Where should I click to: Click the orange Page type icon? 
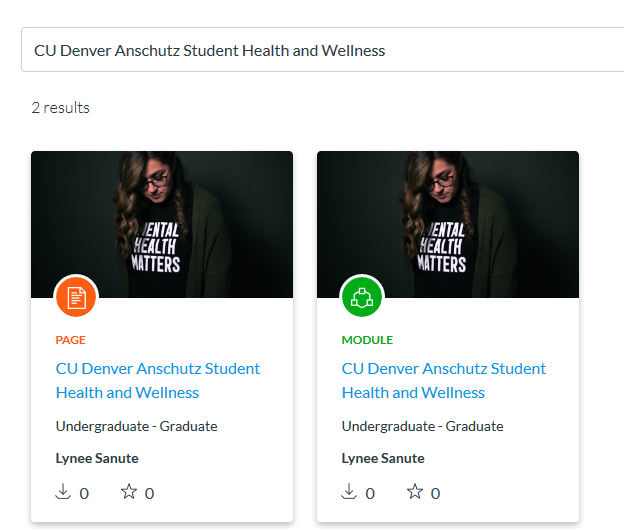coord(76,297)
